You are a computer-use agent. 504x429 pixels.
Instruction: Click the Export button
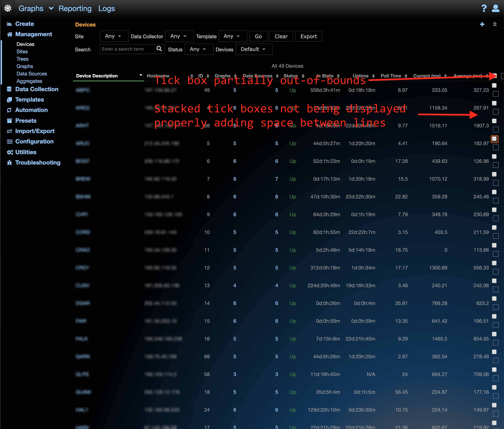pyautogui.click(x=308, y=36)
